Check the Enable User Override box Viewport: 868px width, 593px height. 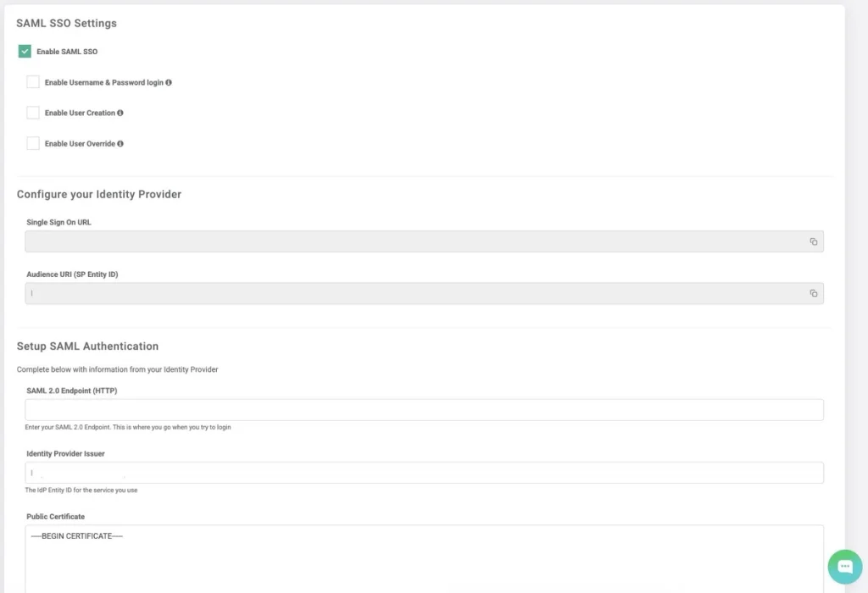tap(33, 144)
